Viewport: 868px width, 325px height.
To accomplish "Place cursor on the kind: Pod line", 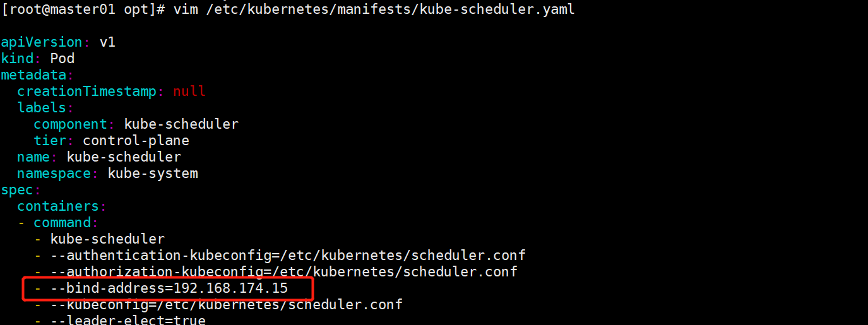I will pyautogui.click(x=38, y=59).
